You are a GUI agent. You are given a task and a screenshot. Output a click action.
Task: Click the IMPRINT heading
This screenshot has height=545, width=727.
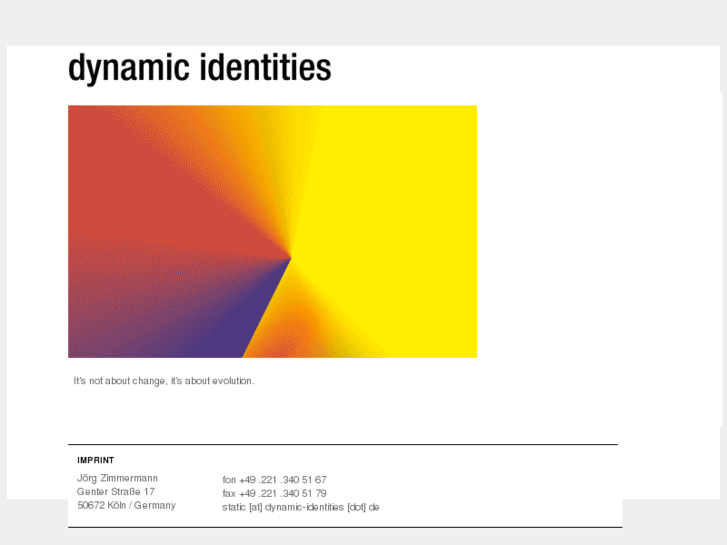click(96, 460)
